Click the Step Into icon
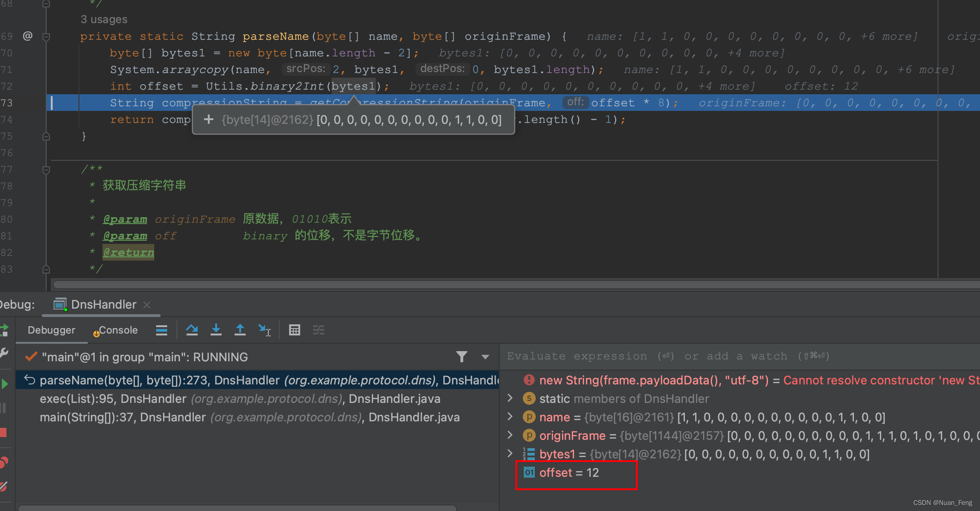Image resolution: width=980 pixels, height=511 pixels. point(216,330)
